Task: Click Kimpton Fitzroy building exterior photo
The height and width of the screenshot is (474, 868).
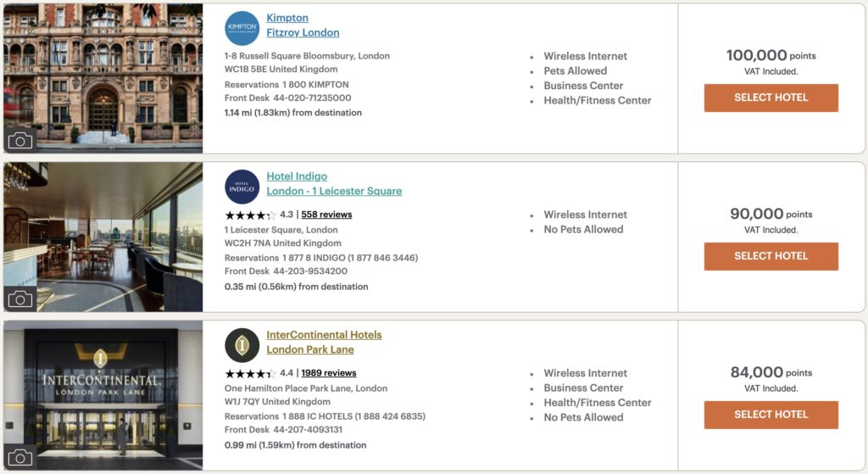Action: click(x=103, y=68)
